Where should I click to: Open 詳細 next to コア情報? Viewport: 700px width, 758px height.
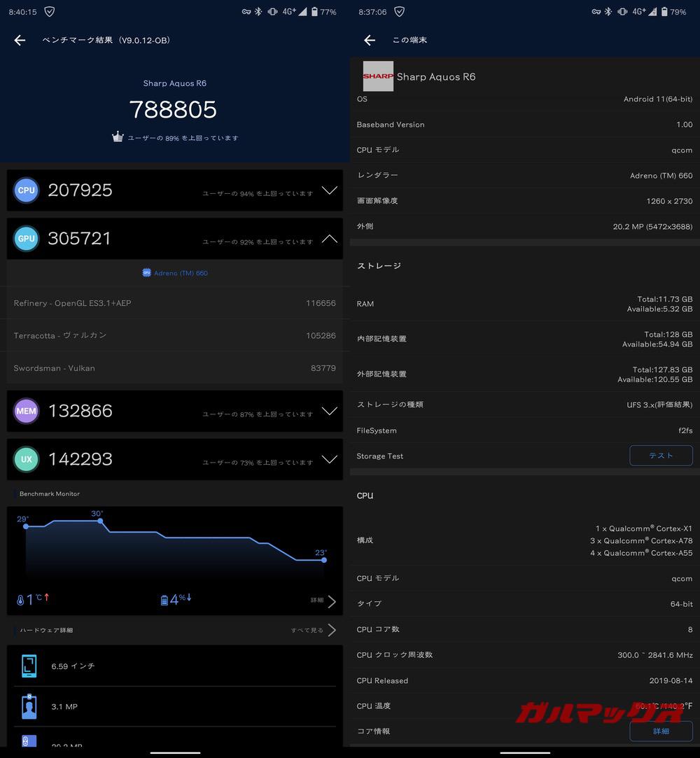pos(660,731)
